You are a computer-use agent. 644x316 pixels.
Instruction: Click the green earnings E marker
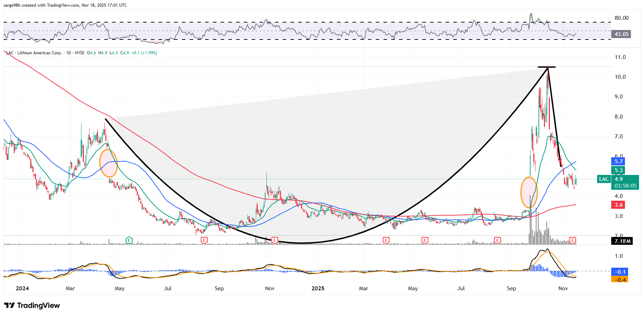point(129,240)
